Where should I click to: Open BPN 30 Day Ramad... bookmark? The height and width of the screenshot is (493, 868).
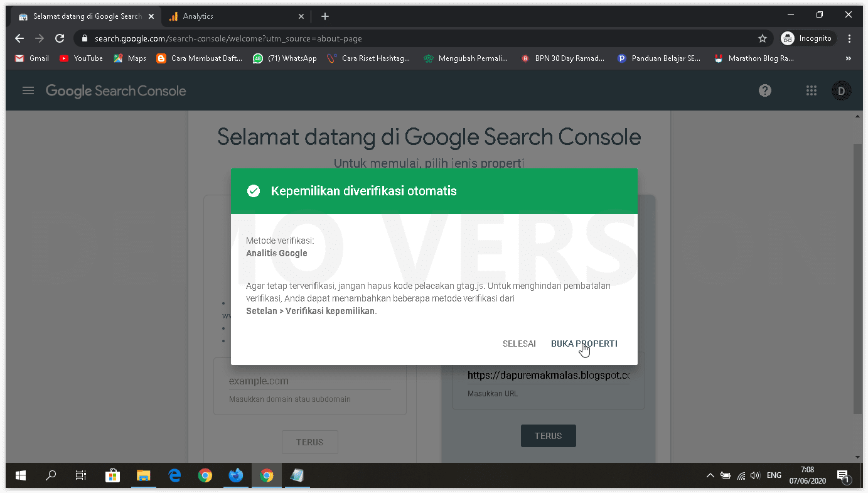coord(563,58)
